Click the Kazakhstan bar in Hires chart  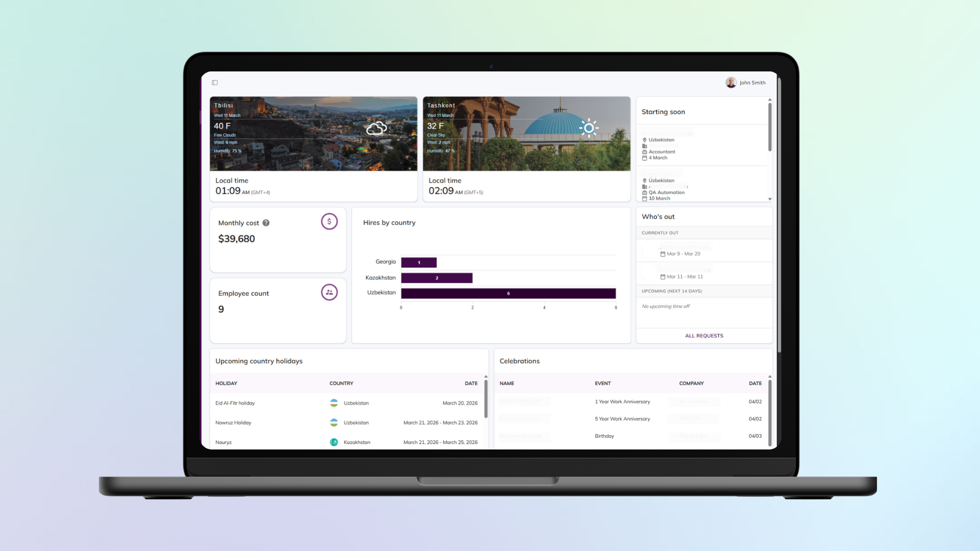pyautogui.click(x=436, y=278)
